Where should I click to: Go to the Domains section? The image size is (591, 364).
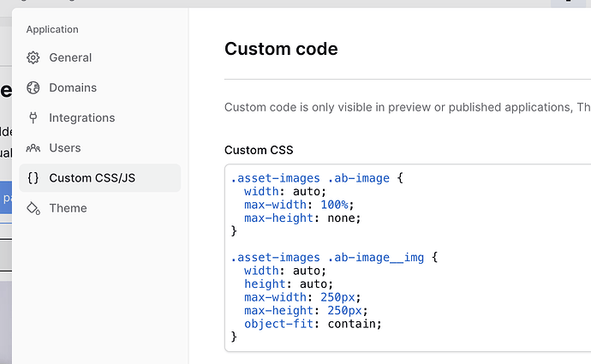point(100,88)
